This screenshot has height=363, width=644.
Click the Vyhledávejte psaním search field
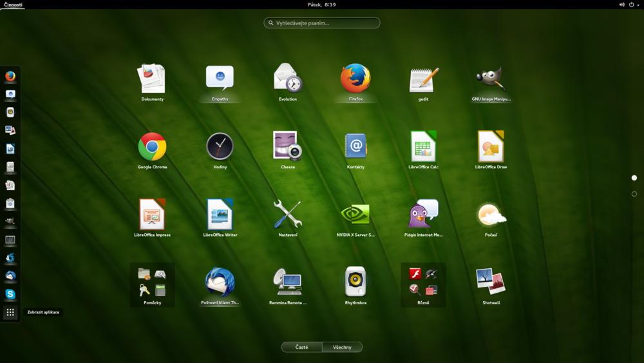click(x=322, y=23)
